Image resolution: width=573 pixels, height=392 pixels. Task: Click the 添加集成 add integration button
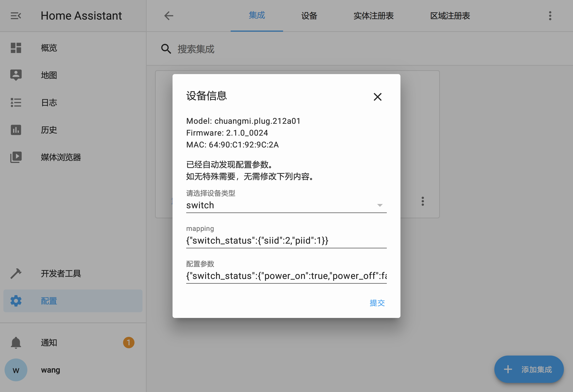tap(529, 369)
